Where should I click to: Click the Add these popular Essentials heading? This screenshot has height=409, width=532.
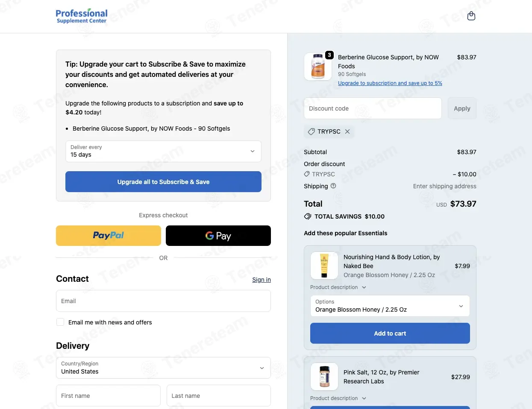346,233
